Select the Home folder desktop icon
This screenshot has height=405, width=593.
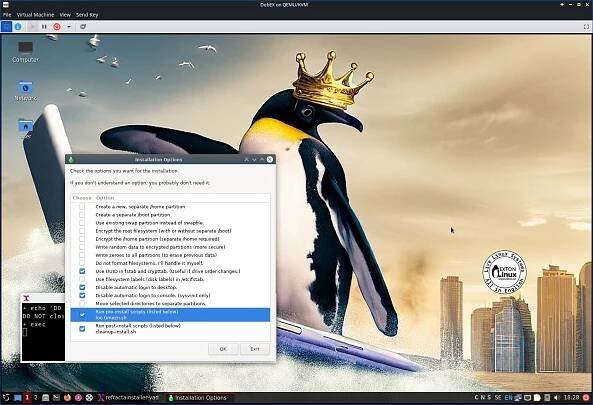[x=25, y=127]
